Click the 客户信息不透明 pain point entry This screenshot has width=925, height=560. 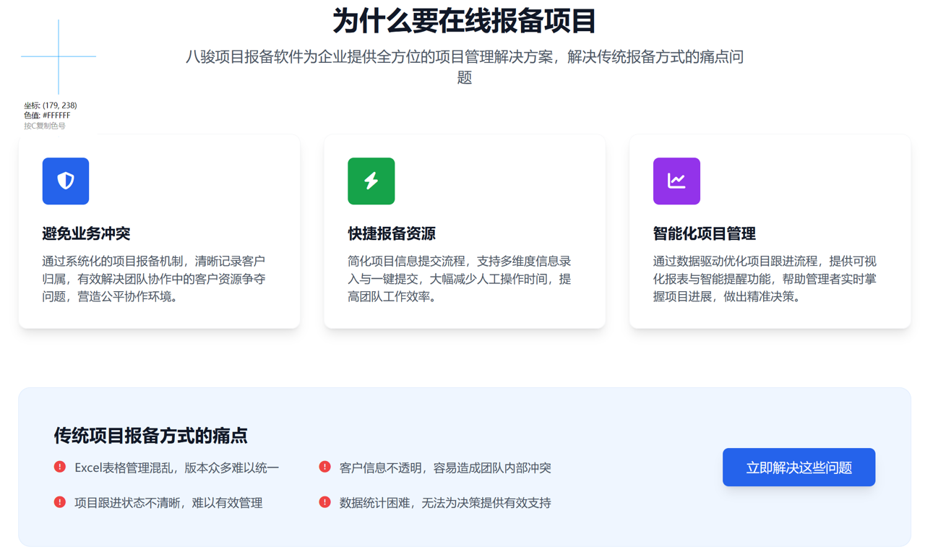coord(444,467)
